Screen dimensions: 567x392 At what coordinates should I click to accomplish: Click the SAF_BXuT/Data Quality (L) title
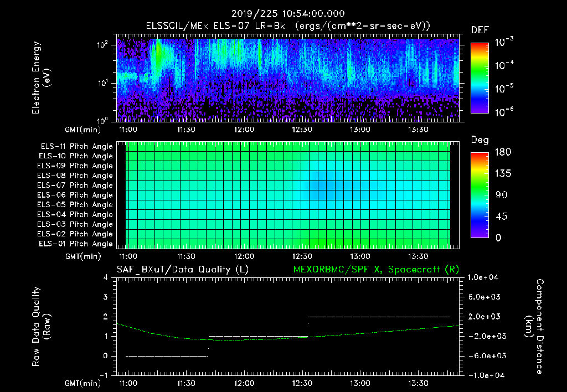(x=183, y=270)
